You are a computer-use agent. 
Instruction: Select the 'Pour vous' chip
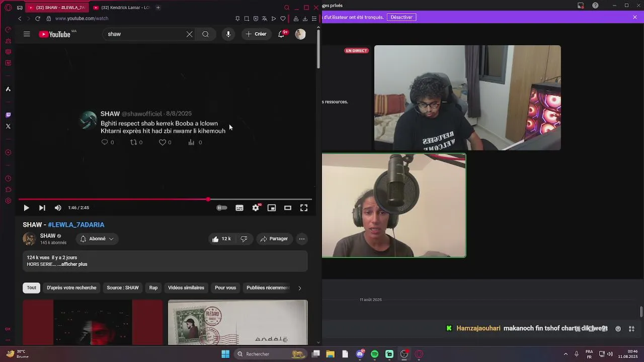click(225, 288)
